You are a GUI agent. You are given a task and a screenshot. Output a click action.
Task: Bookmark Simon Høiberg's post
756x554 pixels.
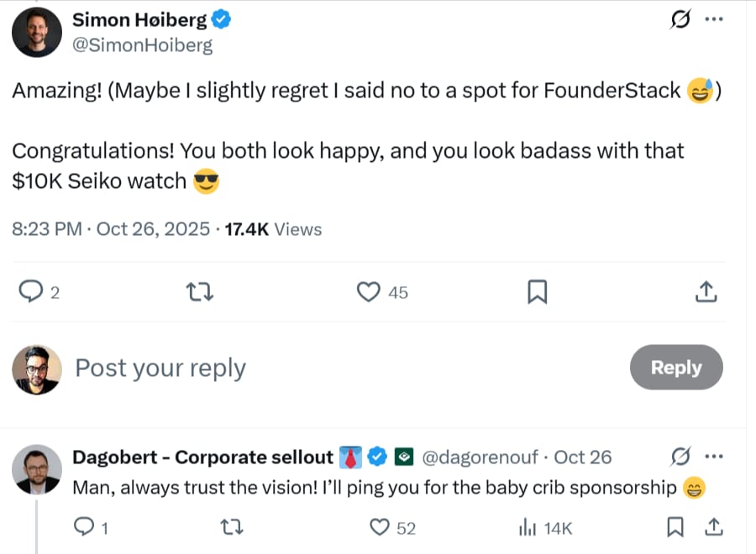pyautogui.click(x=537, y=291)
